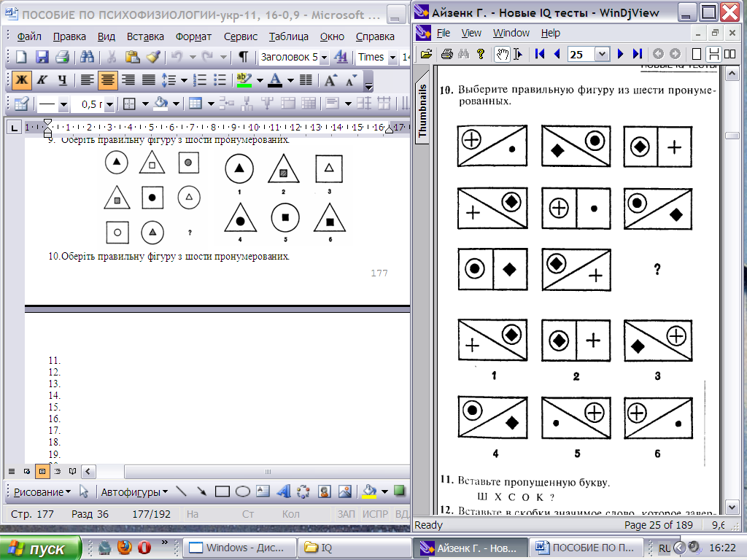Open Find binoculars in Word toolbar
The image size is (747, 560).
click(88, 57)
